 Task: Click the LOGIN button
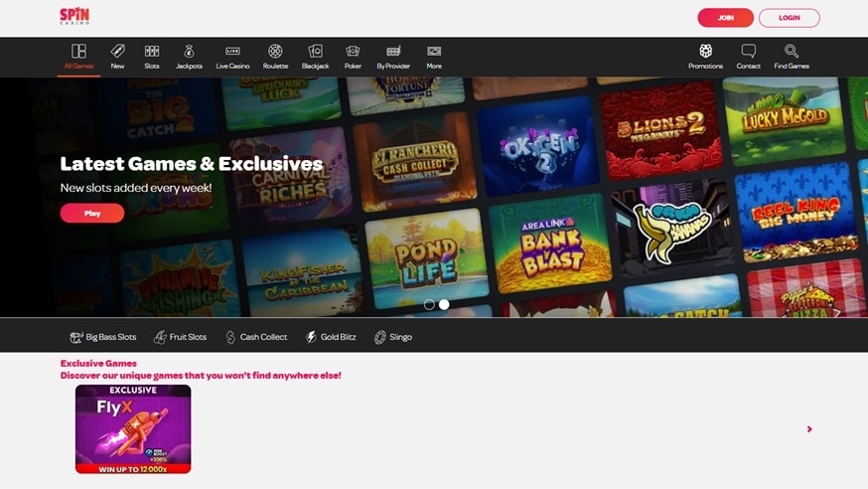pos(789,18)
